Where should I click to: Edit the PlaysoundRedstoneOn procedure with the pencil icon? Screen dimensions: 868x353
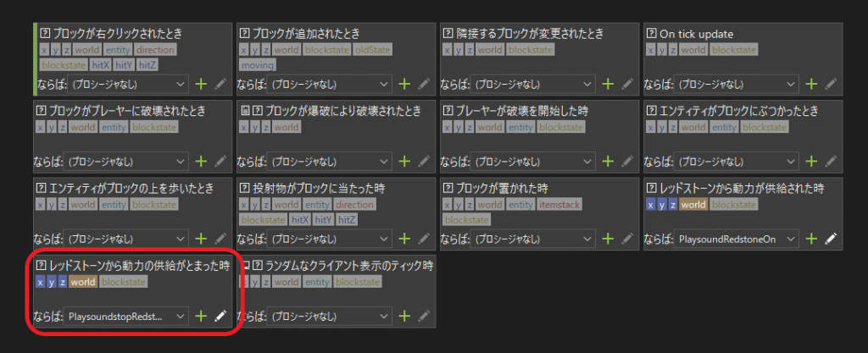[x=831, y=239]
